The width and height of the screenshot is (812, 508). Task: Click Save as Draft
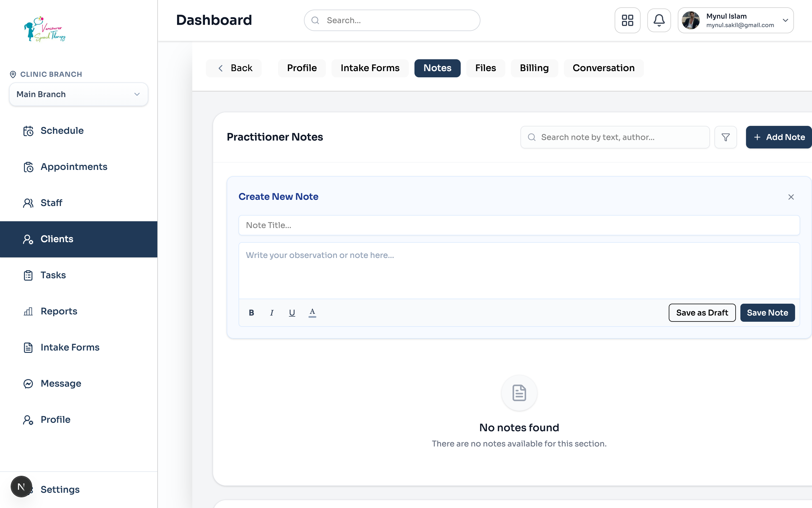tap(702, 313)
